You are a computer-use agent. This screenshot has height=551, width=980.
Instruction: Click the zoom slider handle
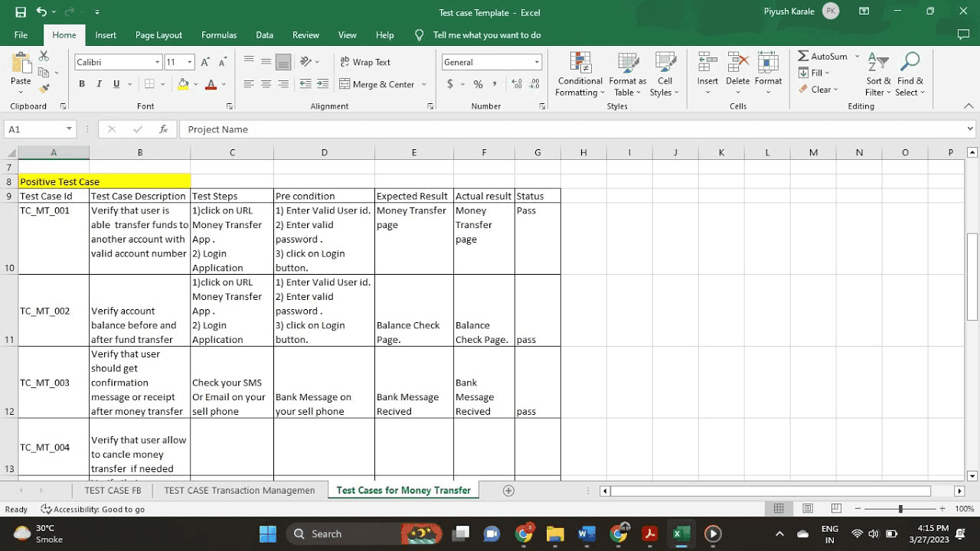tap(900, 509)
